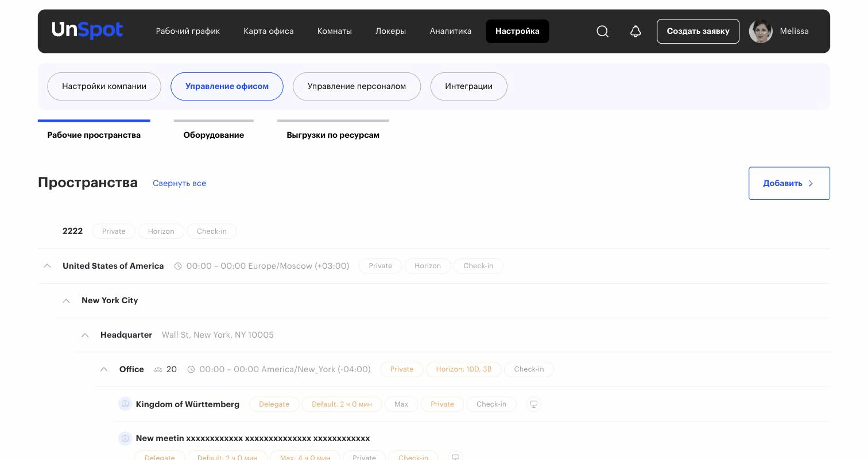
Task: Click Melissa's profile avatar
Action: click(x=761, y=31)
